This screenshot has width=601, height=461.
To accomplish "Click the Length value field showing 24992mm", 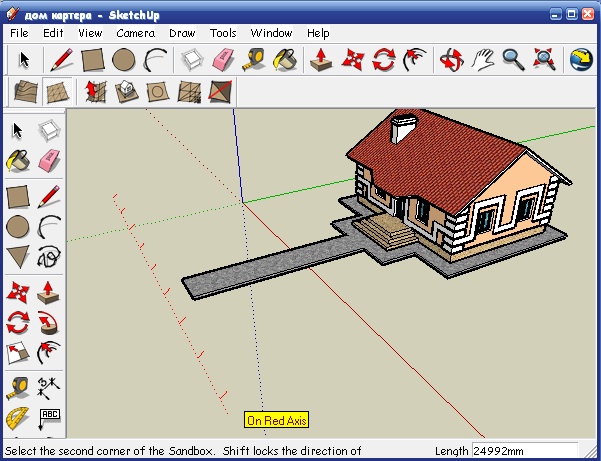I will coord(524,450).
